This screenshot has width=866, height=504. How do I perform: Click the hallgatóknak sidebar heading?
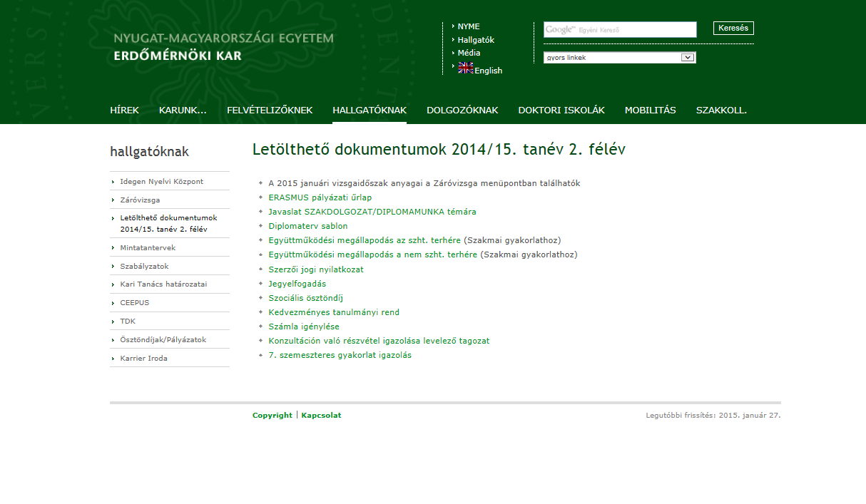pos(149,151)
